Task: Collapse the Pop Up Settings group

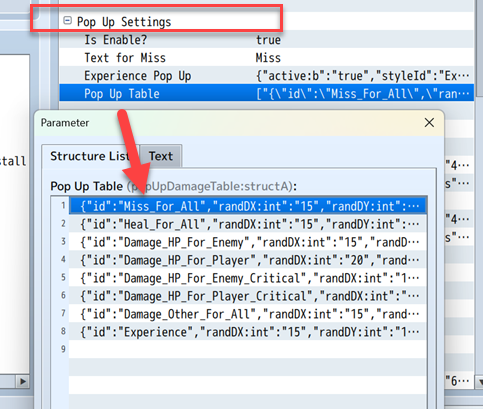Action: (67, 21)
